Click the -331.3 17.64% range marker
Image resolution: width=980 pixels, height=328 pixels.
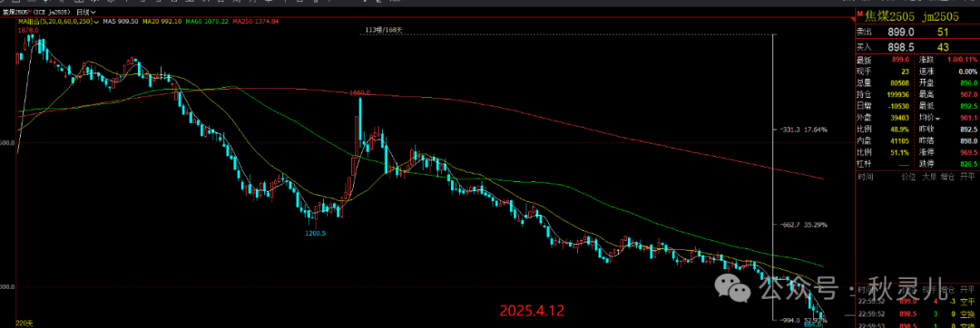click(803, 130)
